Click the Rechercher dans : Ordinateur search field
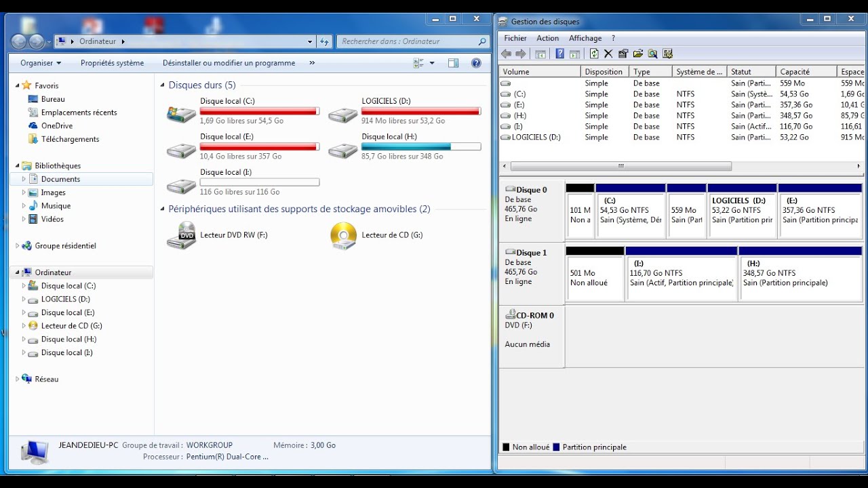Viewport: 868px width, 488px height. click(x=413, y=41)
